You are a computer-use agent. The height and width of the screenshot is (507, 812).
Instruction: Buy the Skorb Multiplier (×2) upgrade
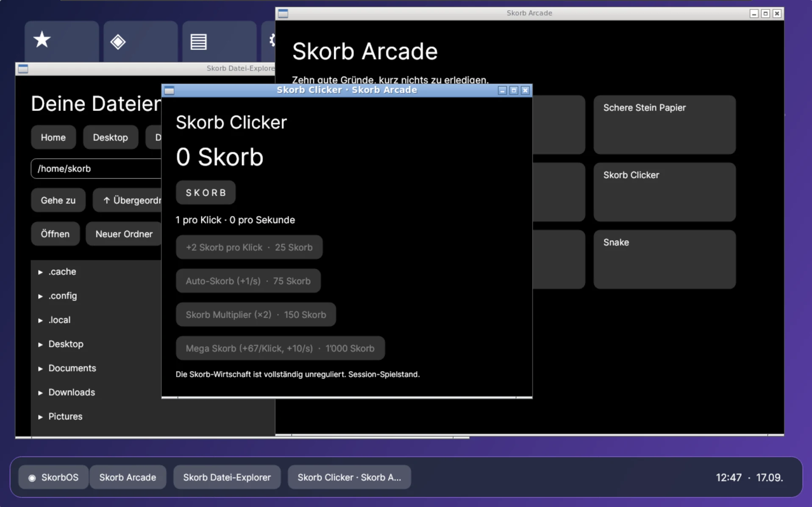point(256,315)
